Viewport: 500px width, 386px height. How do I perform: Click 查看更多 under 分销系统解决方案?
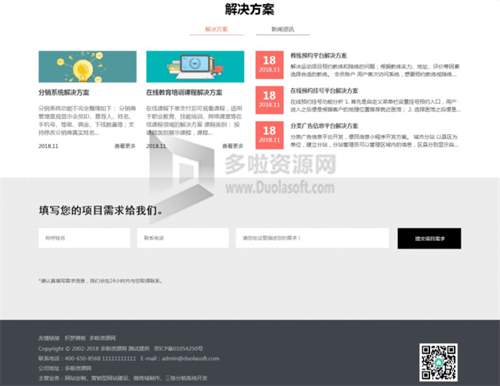tap(125, 146)
